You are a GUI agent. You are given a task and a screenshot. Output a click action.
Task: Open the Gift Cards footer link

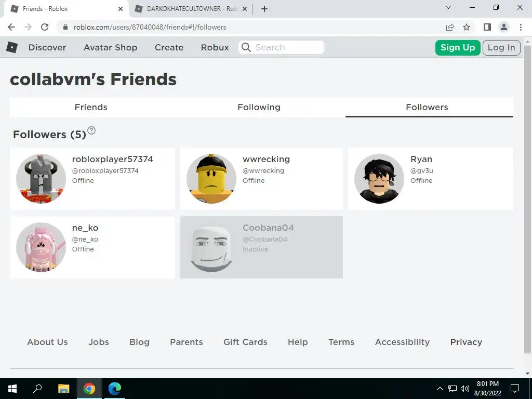[x=245, y=342]
